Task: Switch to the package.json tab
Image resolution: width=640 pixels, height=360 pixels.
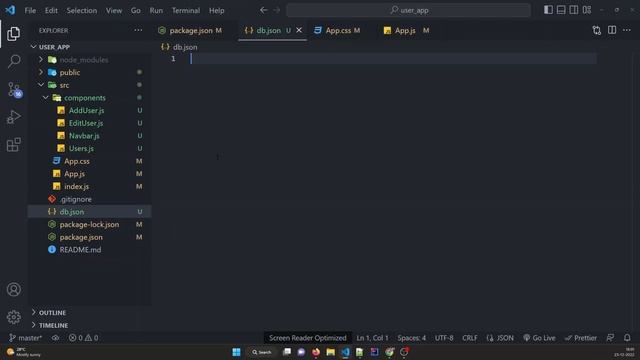Action: [x=190, y=31]
